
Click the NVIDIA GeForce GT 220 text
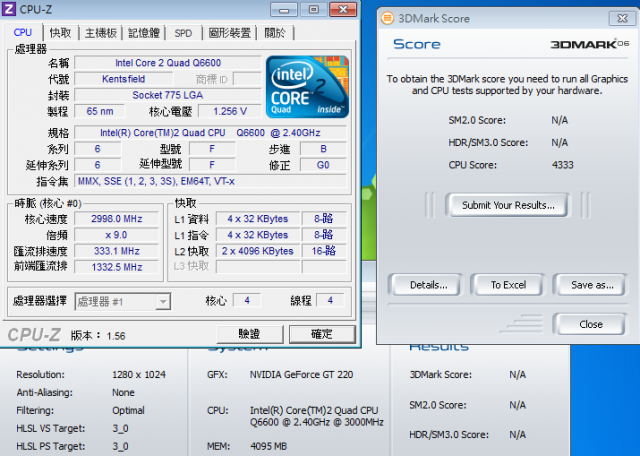coord(301,374)
